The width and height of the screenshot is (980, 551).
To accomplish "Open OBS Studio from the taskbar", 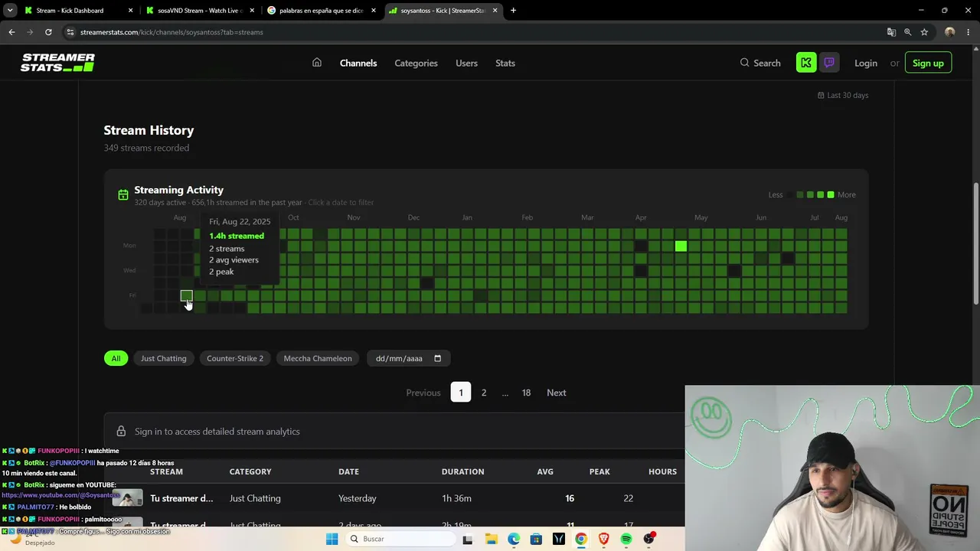I will tap(649, 539).
